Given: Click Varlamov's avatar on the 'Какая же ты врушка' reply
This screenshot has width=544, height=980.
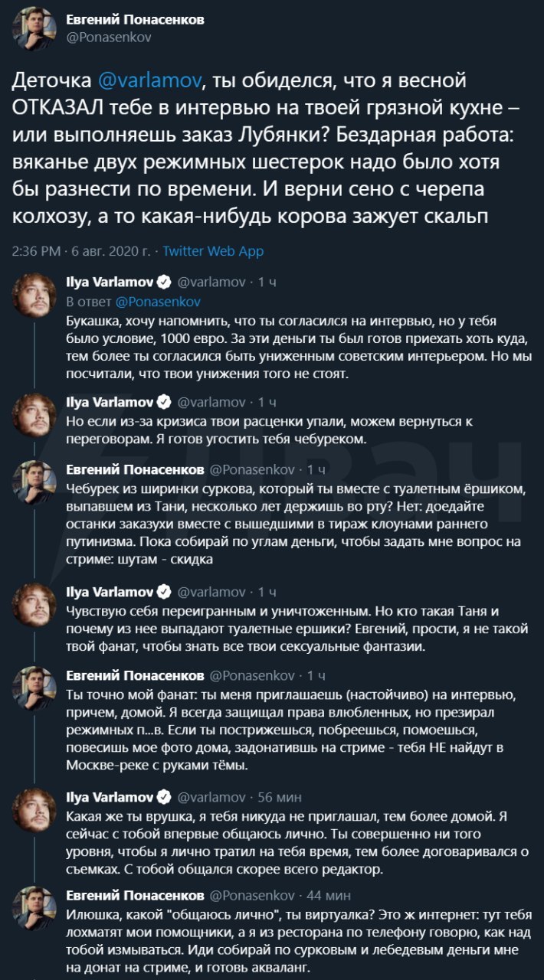Looking at the screenshot, I should pyautogui.click(x=34, y=808).
